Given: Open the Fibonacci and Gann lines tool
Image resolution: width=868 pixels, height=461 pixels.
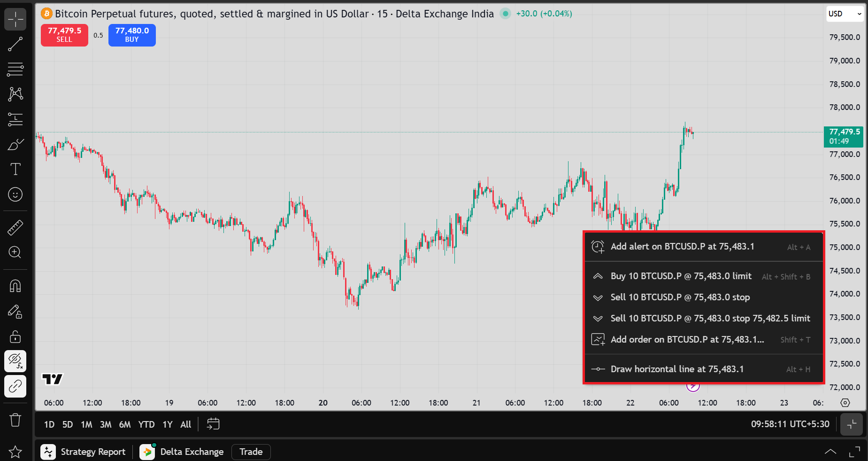Looking at the screenshot, I should click(x=15, y=69).
